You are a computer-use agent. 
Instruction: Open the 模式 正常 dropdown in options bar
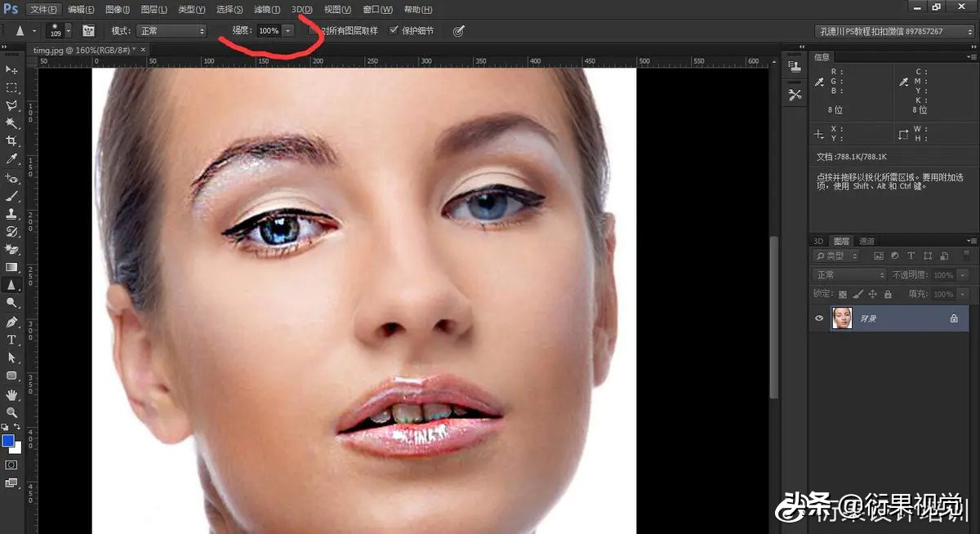[x=171, y=31]
